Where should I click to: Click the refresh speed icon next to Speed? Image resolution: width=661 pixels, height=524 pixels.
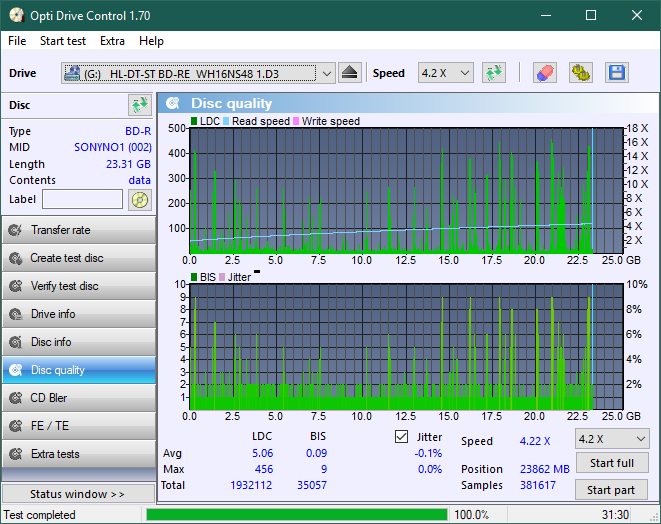[x=493, y=73]
